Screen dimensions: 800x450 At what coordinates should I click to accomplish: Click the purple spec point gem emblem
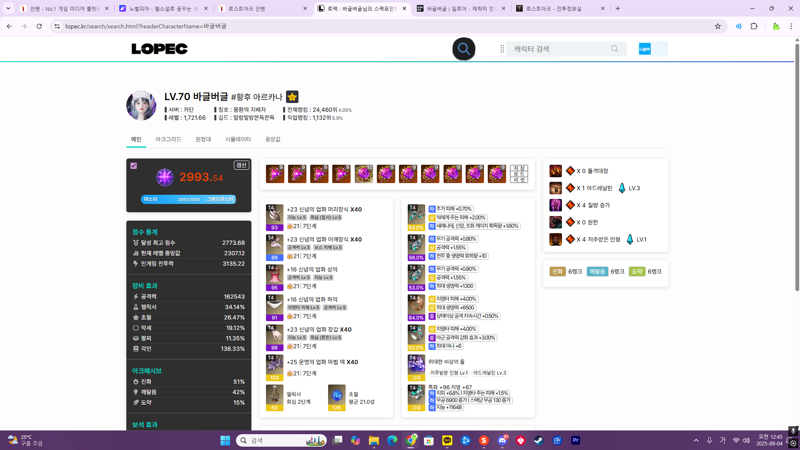click(165, 178)
